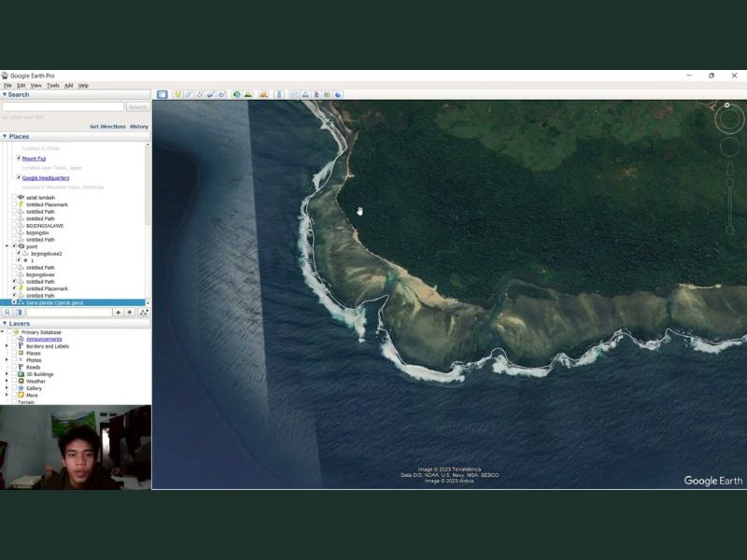This screenshot has height=560, width=747.
Task: Expand the 3D Buildings layer arrow
Action: [x=7, y=374]
